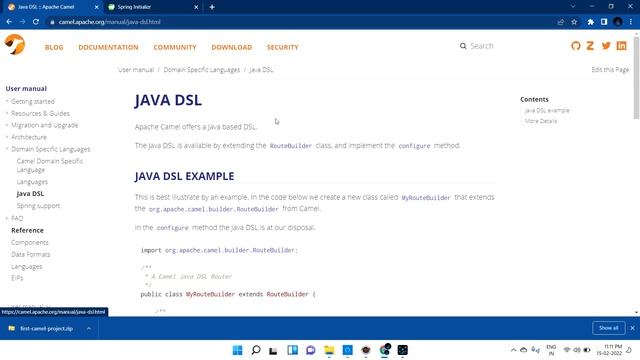Image resolution: width=640 pixels, height=360 pixels.
Task: Click the browser address bar
Action: pyautogui.click(x=302, y=22)
